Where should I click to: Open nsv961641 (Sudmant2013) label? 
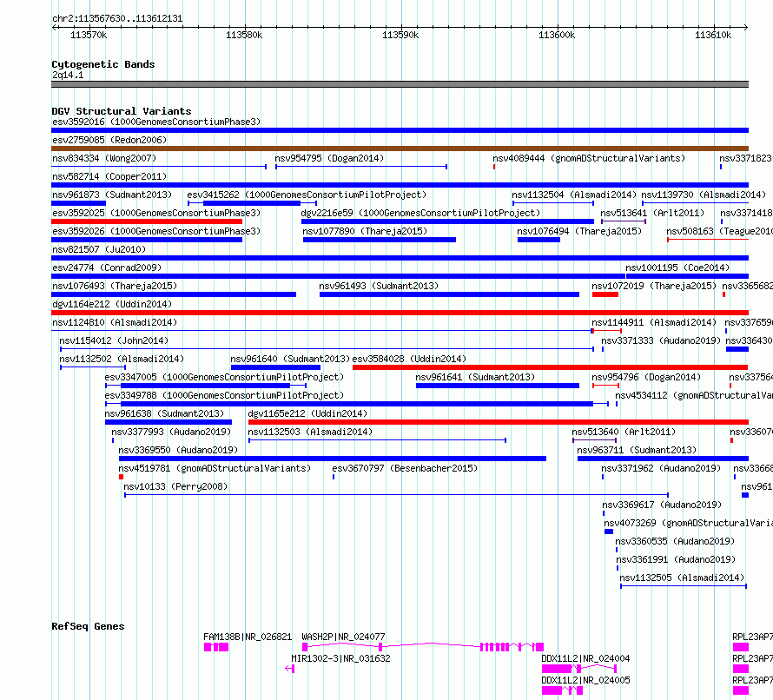coord(475,377)
